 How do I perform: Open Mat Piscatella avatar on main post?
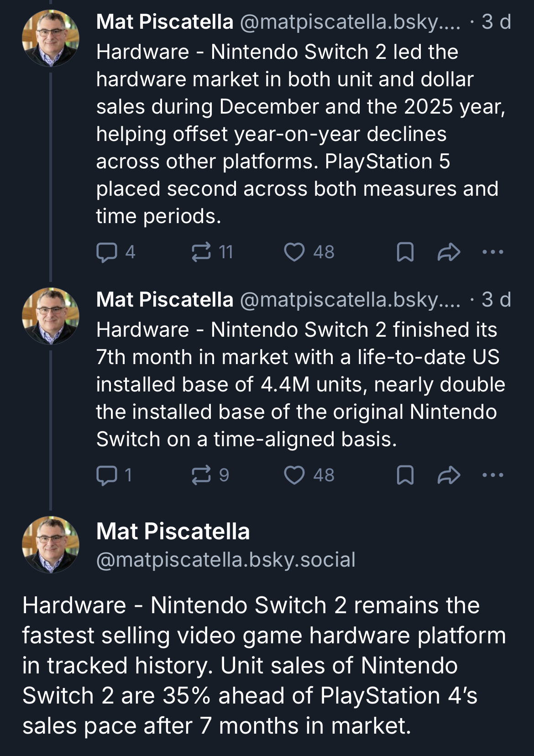point(51,545)
